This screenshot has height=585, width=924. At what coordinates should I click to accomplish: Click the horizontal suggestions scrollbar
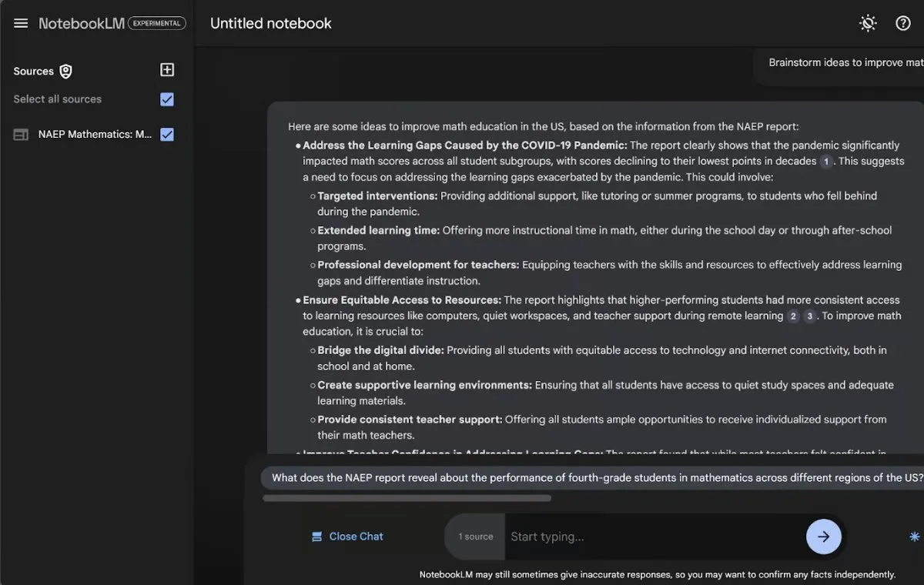click(407, 498)
